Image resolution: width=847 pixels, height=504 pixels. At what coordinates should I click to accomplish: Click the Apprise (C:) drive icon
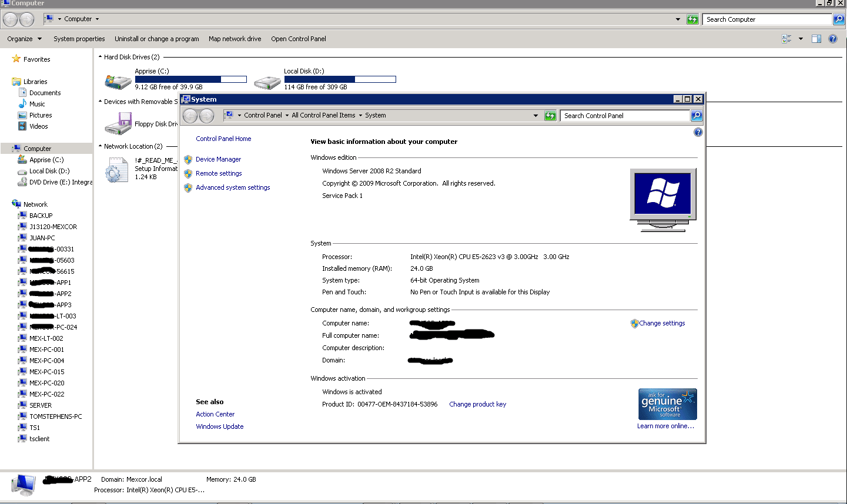coord(118,80)
